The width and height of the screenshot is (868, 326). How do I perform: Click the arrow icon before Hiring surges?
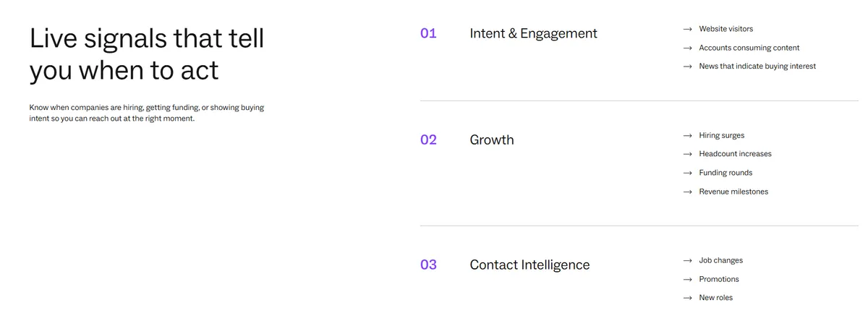688,136
